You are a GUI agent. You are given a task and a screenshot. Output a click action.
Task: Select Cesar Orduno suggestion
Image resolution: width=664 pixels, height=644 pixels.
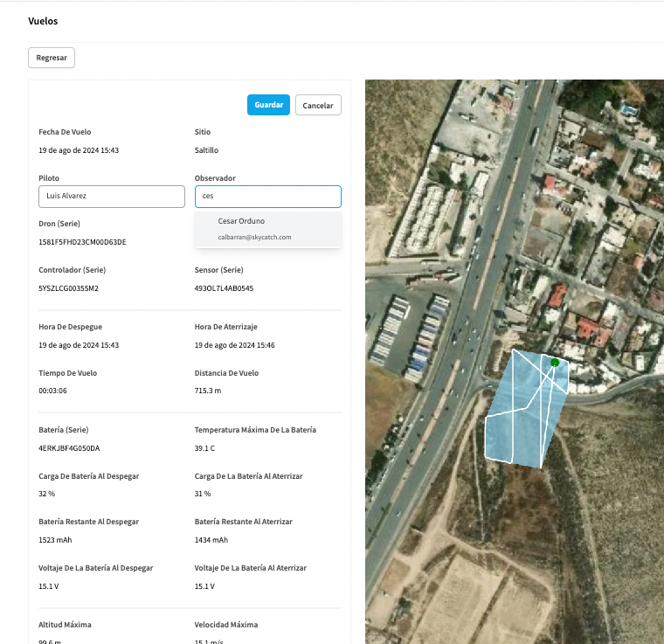[x=268, y=229]
